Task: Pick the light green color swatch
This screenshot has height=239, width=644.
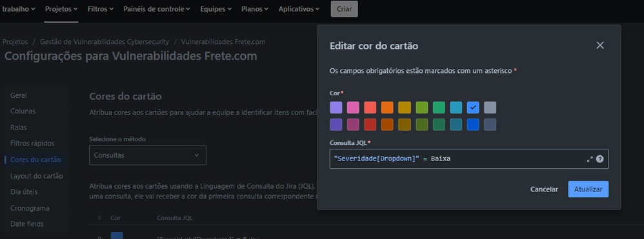Action: 439,108
